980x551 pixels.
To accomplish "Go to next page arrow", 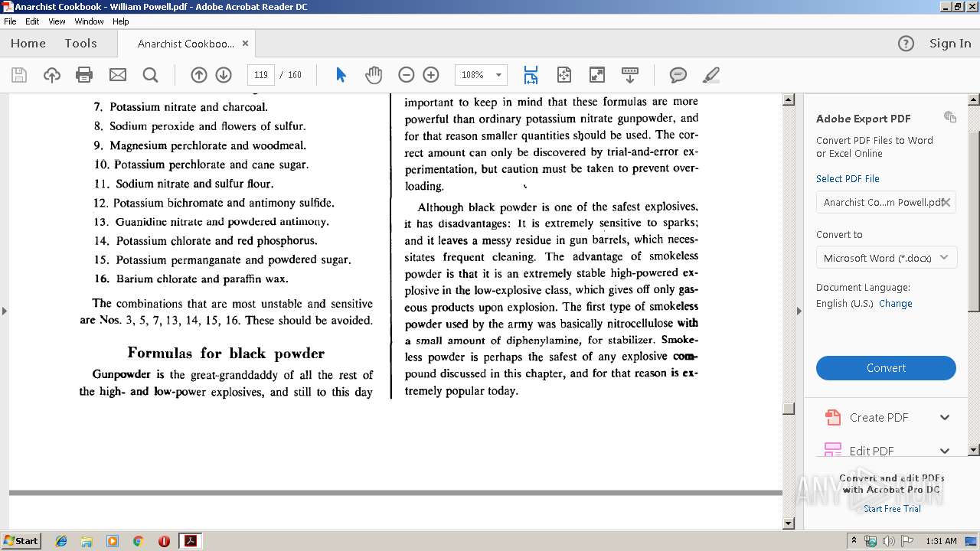I will 224,75.
